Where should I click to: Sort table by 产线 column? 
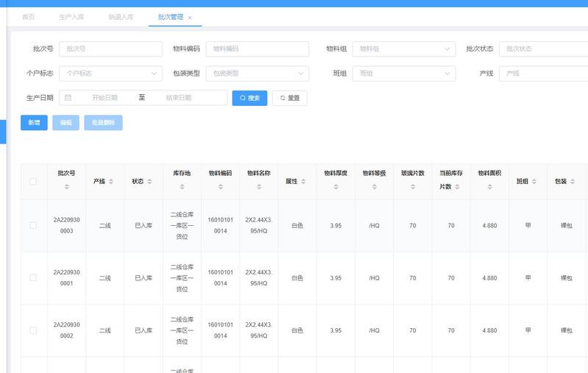(111, 181)
